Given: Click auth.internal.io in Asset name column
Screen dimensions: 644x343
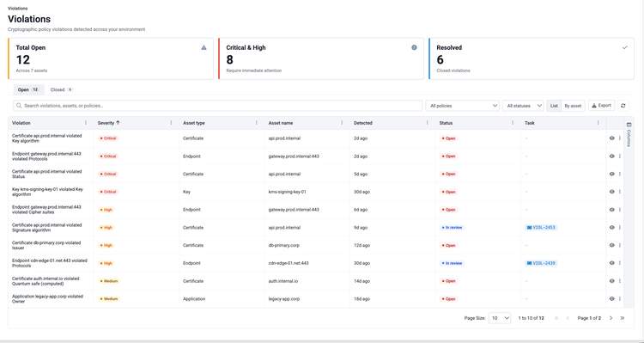Looking at the screenshot, I should pos(283,281).
